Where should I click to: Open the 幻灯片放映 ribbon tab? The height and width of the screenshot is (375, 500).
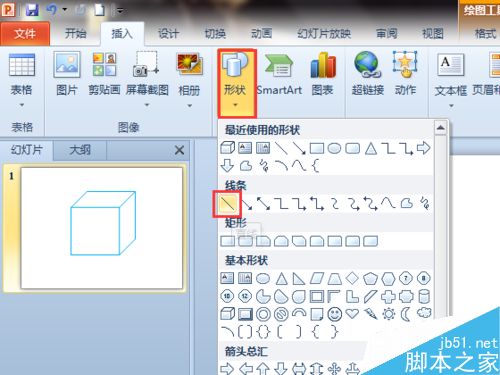[324, 33]
